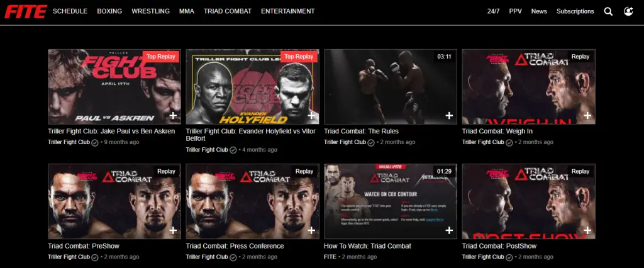The width and height of the screenshot is (644, 268).
Task: Open Triller Fight Club channel under PostShow
Action: (482, 257)
